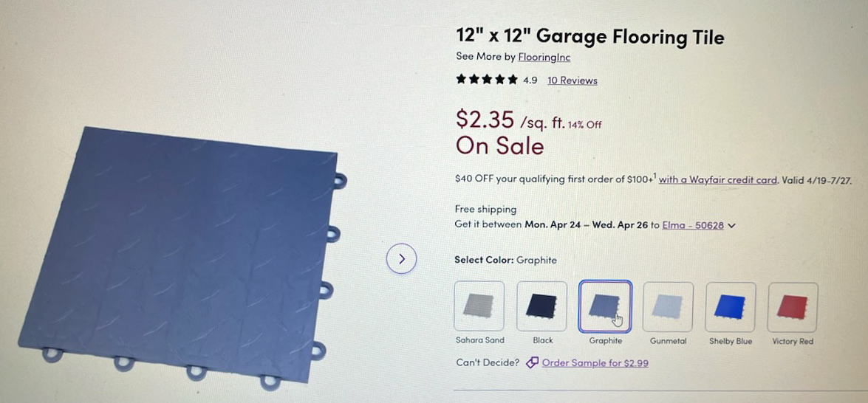Advance to the next product image arrow

[401, 258]
